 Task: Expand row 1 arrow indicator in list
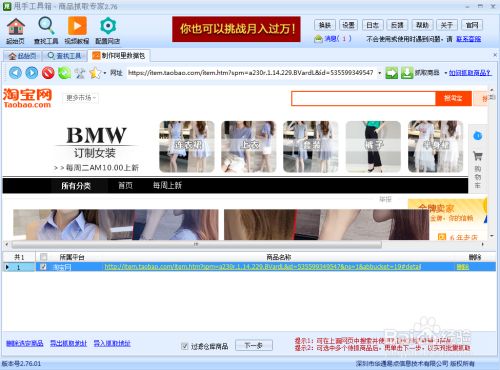(x=7, y=267)
